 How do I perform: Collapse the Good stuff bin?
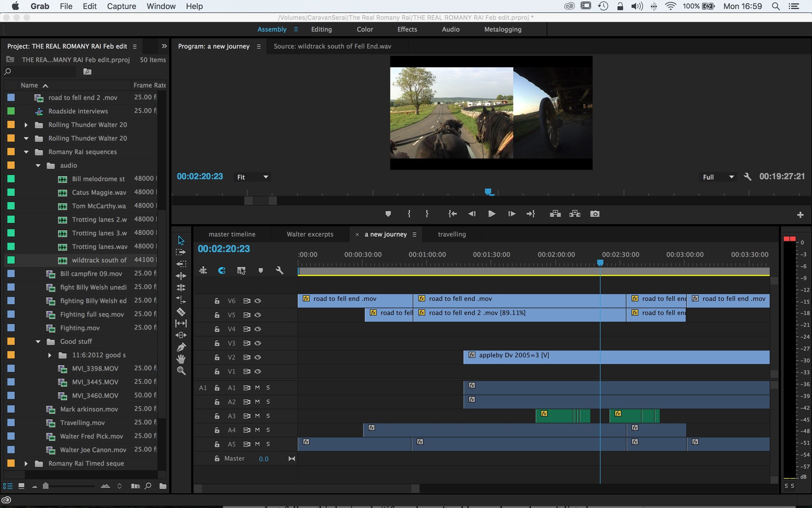pos(38,341)
